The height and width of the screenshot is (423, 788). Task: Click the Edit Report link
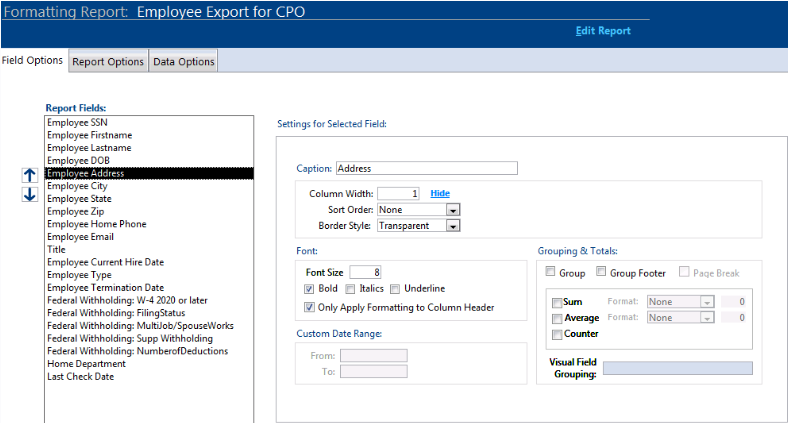[x=603, y=31]
